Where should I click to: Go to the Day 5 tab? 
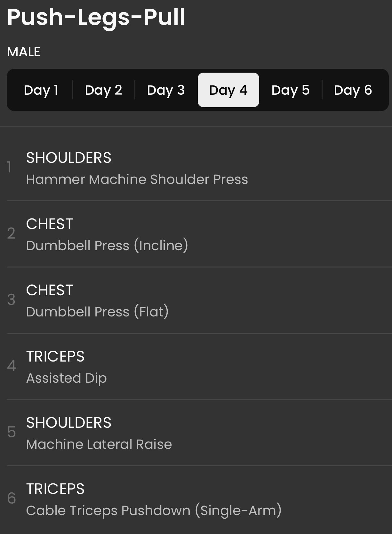tap(290, 90)
